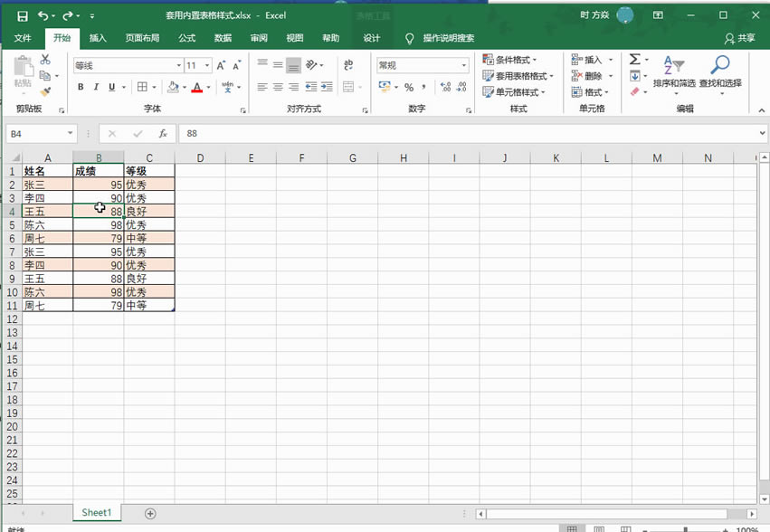Open the number format dropdown (常规)

coord(465,64)
